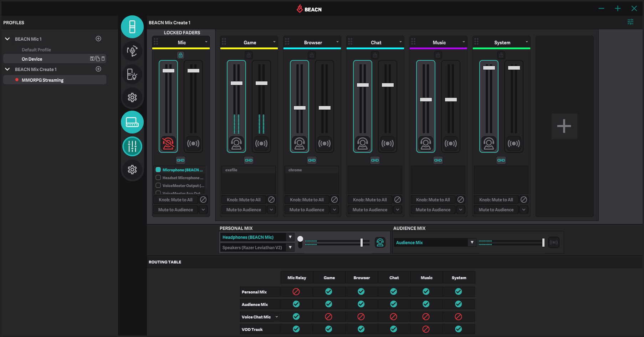Open the Game channel name dropdown
644x337 pixels.
click(x=274, y=42)
